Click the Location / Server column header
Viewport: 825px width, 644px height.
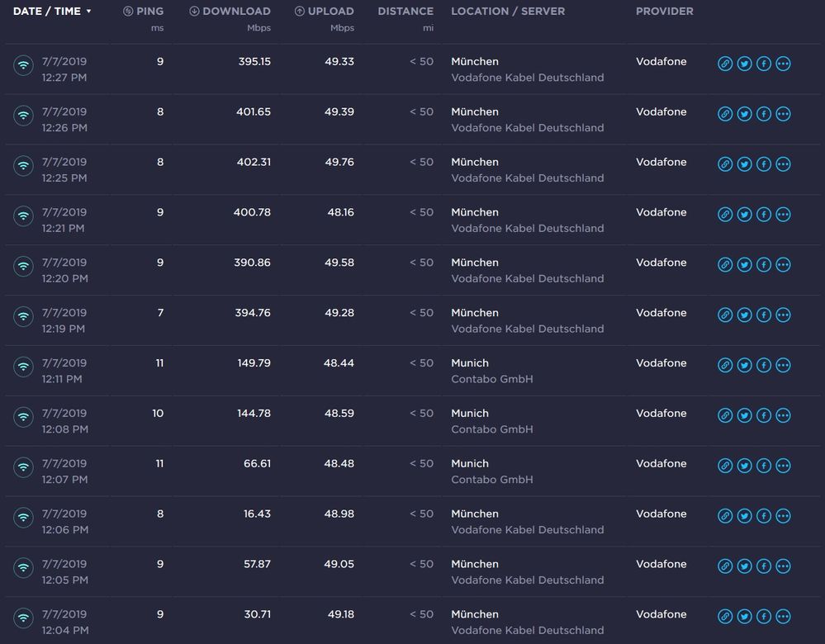[x=508, y=12]
